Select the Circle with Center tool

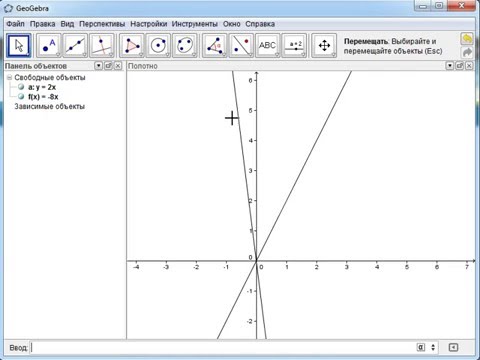click(158, 45)
